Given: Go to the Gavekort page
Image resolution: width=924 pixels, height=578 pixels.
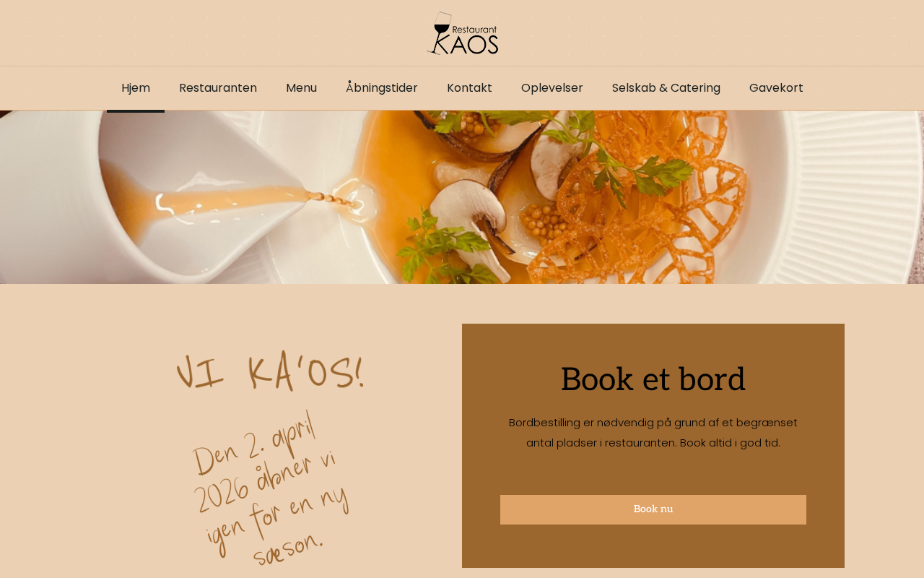Looking at the screenshot, I should [776, 88].
